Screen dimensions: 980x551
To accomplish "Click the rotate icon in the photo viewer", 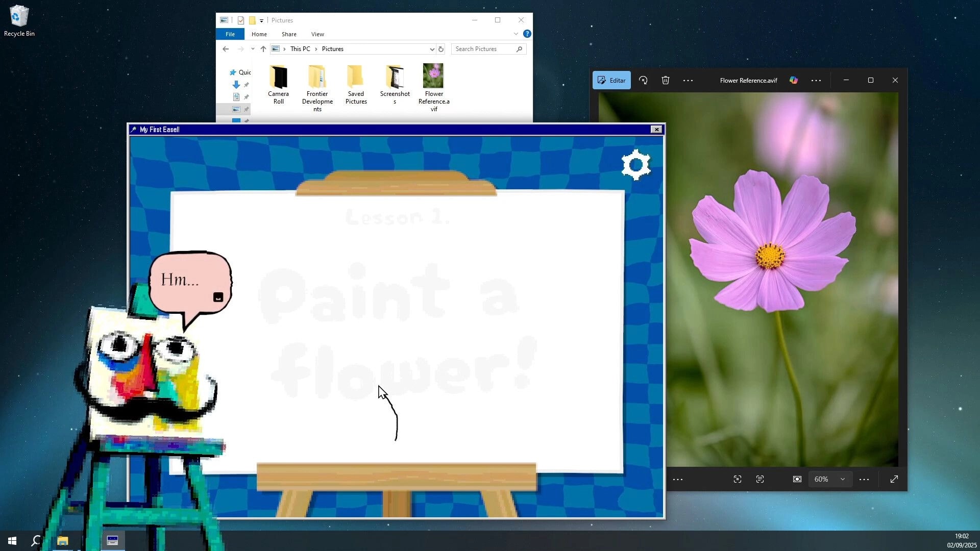I will [643, 80].
